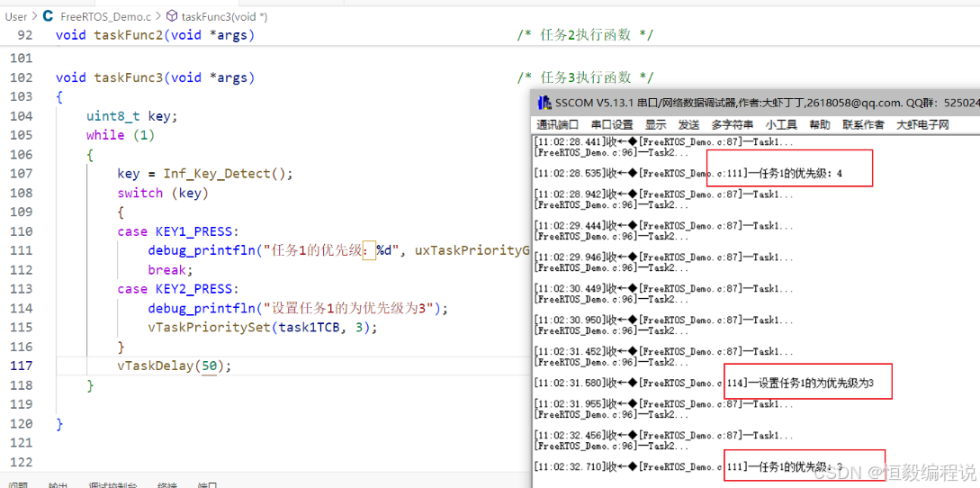
Task: Open the 显示 menu in SSCOM
Action: click(x=656, y=124)
